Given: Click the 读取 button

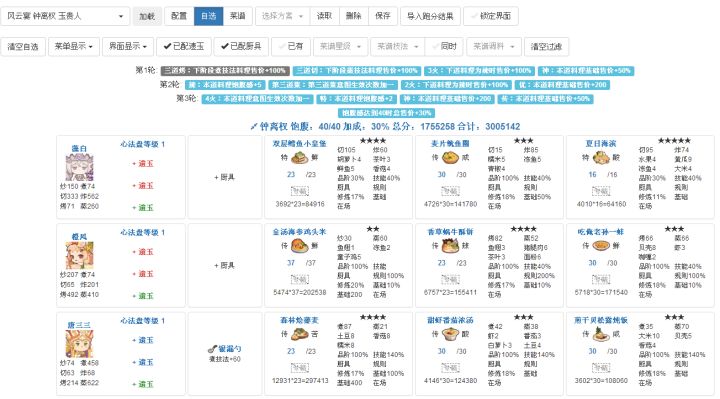Looking at the screenshot, I should point(324,16).
